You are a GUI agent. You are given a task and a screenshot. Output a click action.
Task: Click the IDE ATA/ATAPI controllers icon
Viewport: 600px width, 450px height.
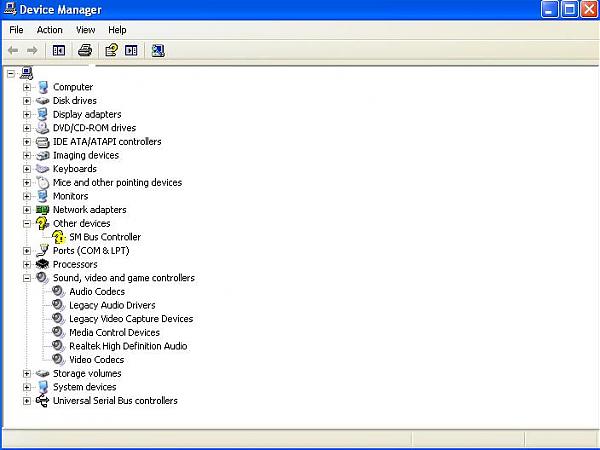tap(42, 142)
